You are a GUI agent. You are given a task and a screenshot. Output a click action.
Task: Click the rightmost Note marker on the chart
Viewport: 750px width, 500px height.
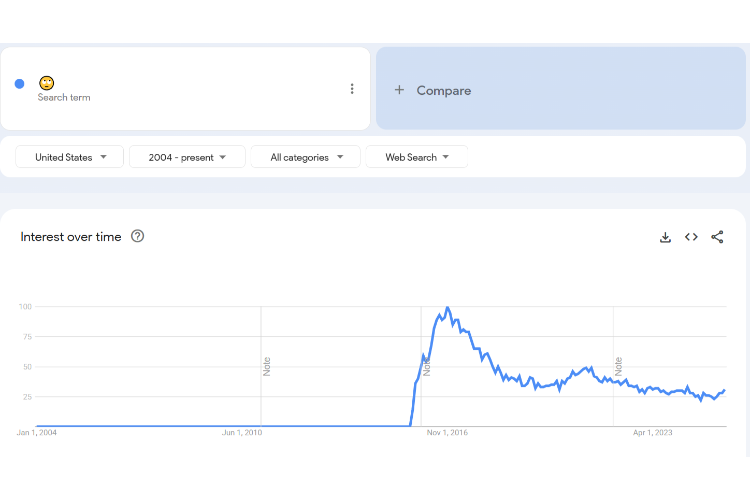619,366
